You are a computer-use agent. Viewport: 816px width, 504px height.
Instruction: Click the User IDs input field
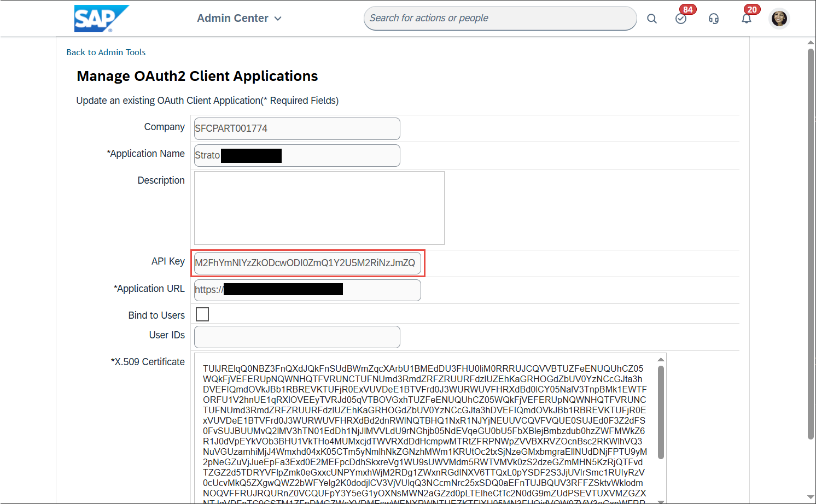tap(297, 337)
